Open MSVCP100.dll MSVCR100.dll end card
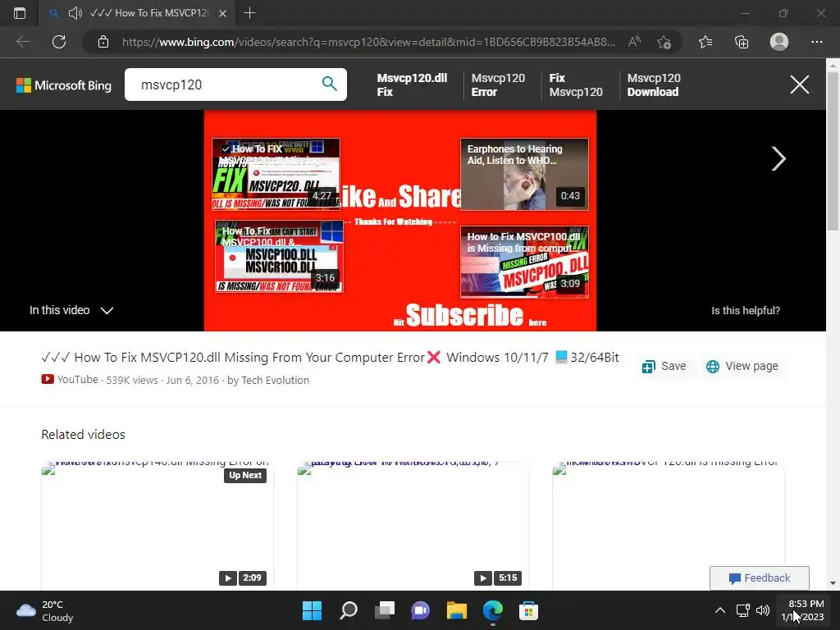The image size is (840, 630). pos(279,256)
